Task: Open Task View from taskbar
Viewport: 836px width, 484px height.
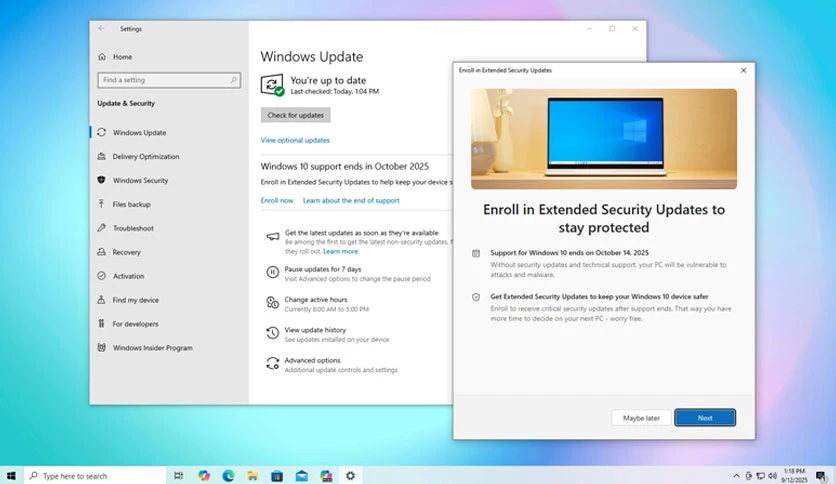Action: point(179,475)
